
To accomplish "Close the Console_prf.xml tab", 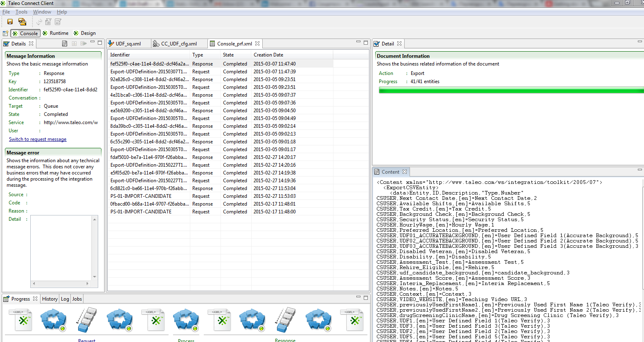I will pyautogui.click(x=257, y=43).
